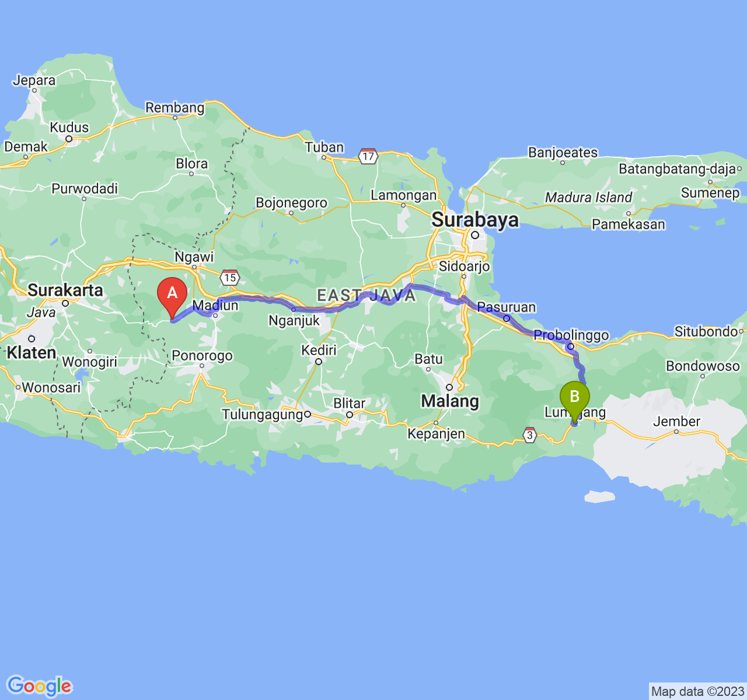
Task: Click the Kepanjen label
Action: click(x=436, y=433)
